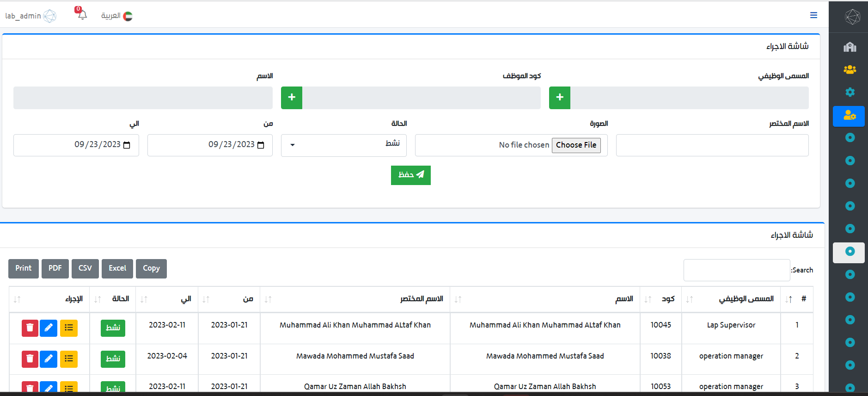
Task: Open the notification bell icon
Action: pos(82,14)
